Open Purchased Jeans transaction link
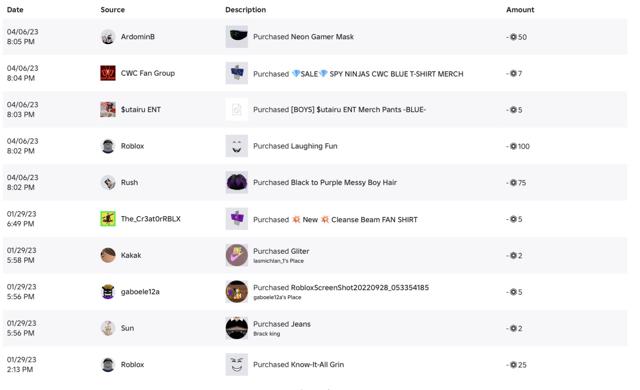 (282, 324)
